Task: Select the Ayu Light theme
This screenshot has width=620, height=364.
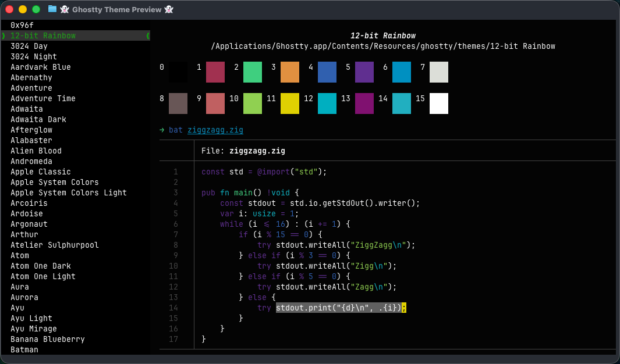Action: pos(31,318)
